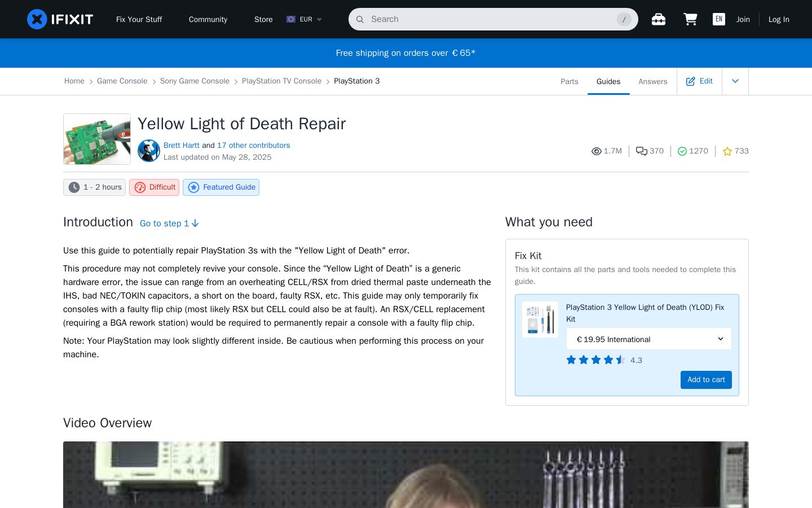This screenshot has width=812, height=508.
Task: Click the Fix Kit product thumbnail
Action: [x=540, y=319]
